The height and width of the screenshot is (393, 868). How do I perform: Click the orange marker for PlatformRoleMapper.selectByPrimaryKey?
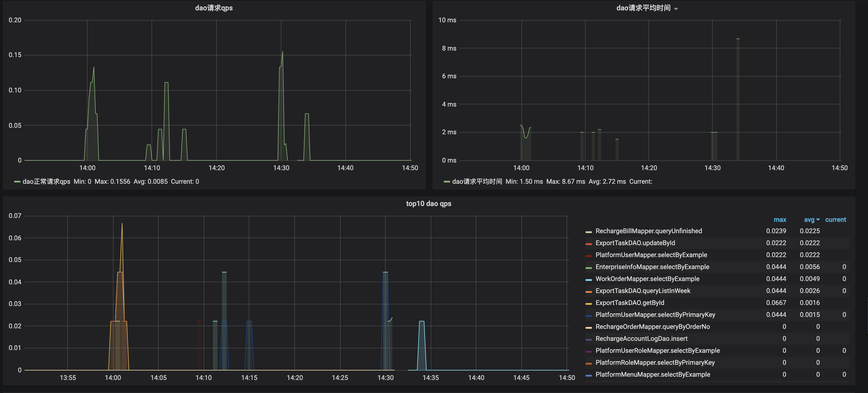pyautogui.click(x=589, y=362)
